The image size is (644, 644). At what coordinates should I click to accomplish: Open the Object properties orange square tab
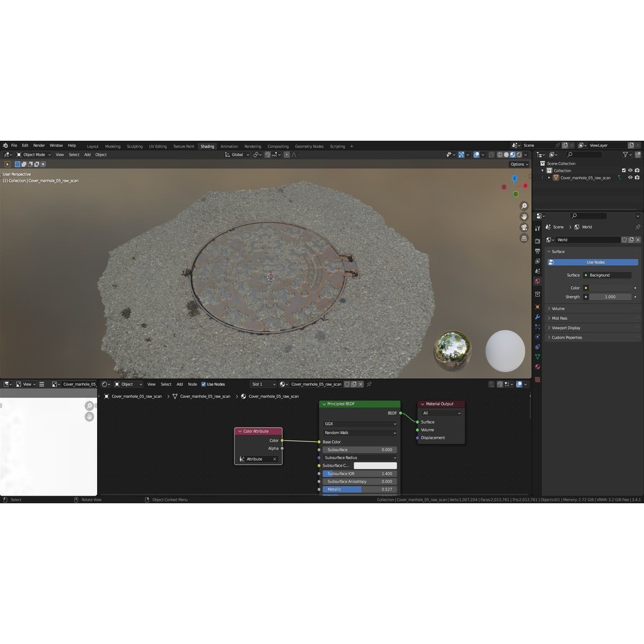[x=537, y=307]
